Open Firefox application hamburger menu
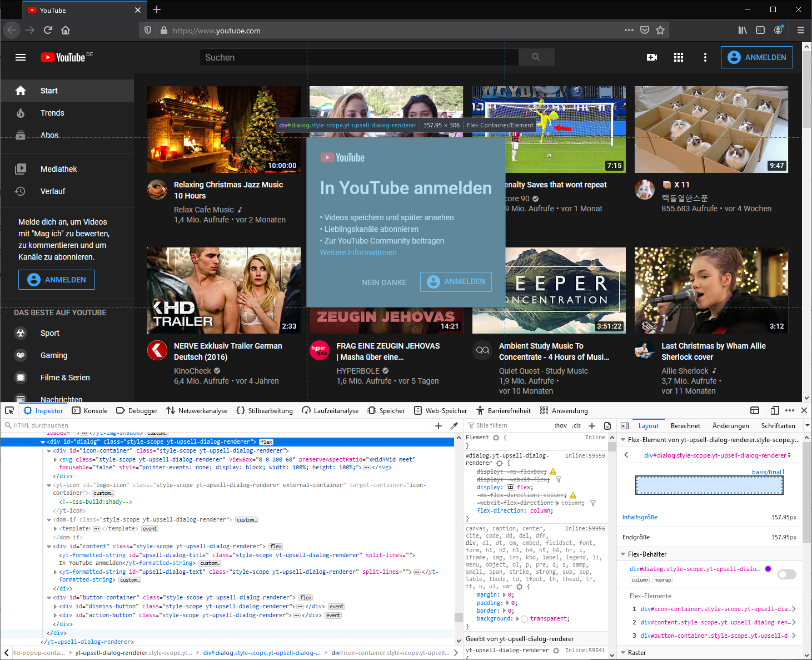812x660 pixels. [801, 30]
